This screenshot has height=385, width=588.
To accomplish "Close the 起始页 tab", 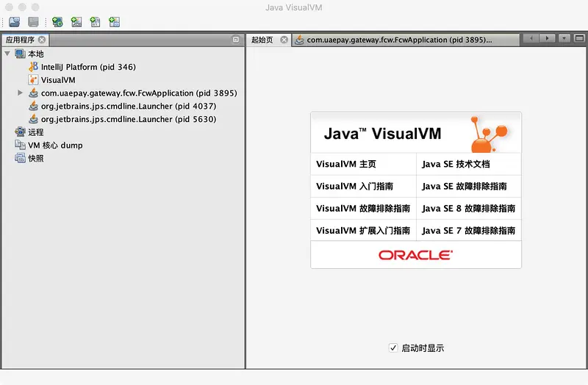I will click(x=284, y=40).
